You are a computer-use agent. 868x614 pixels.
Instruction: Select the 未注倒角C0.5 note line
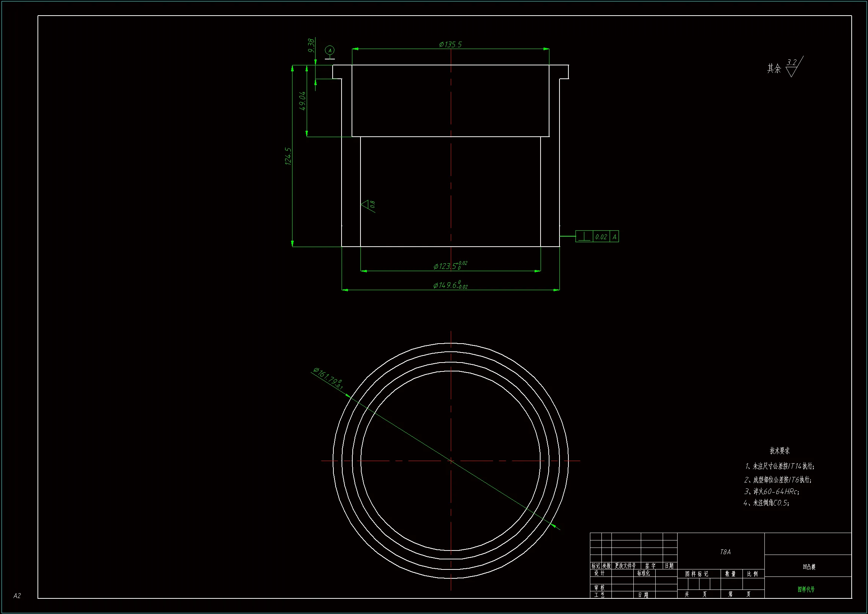coord(766,503)
